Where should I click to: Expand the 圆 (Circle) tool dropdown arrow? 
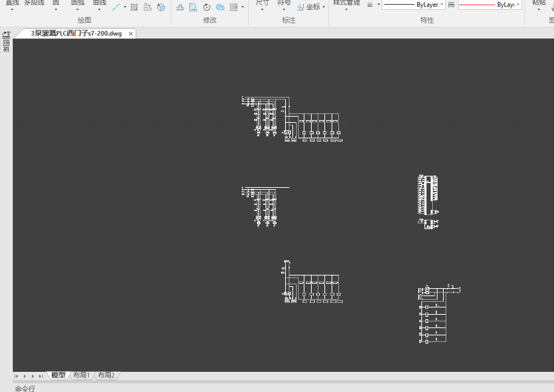tap(56, 9)
